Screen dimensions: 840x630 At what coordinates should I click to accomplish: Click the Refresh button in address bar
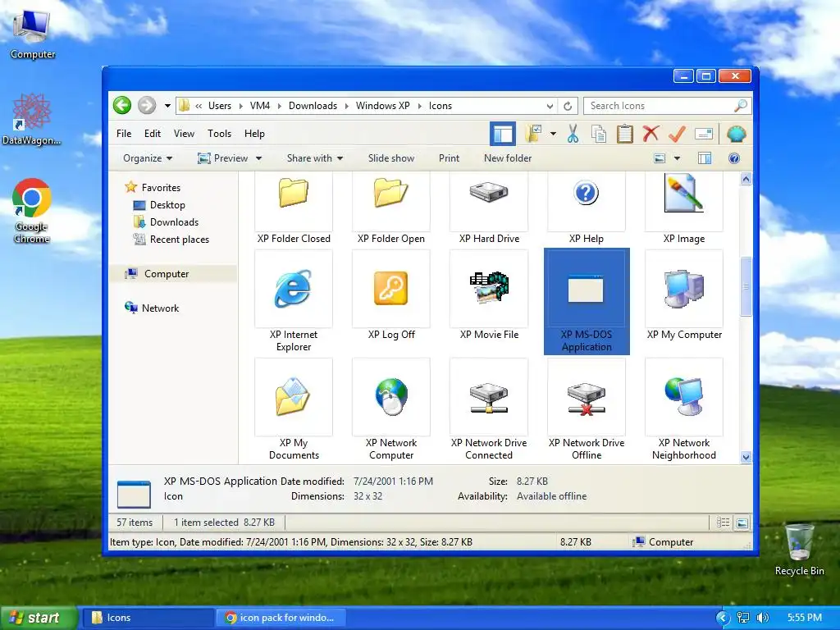pyautogui.click(x=568, y=106)
